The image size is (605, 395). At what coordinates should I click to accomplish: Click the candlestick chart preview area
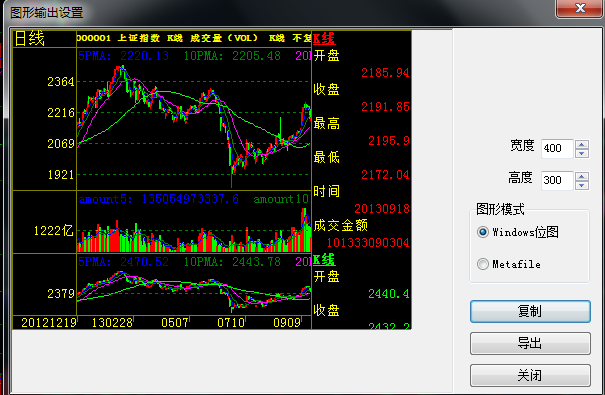tap(194, 119)
